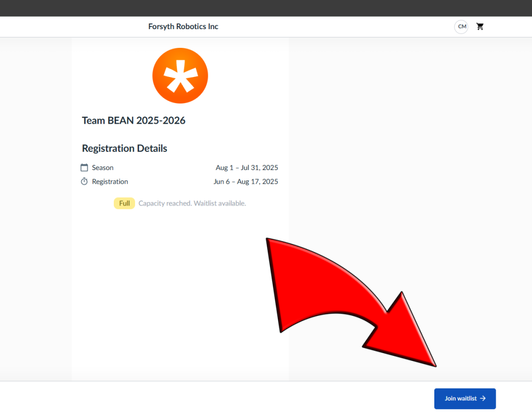Click the orange asterisk team logo
Image resolution: width=532 pixels, height=414 pixels.
point(180,75)
